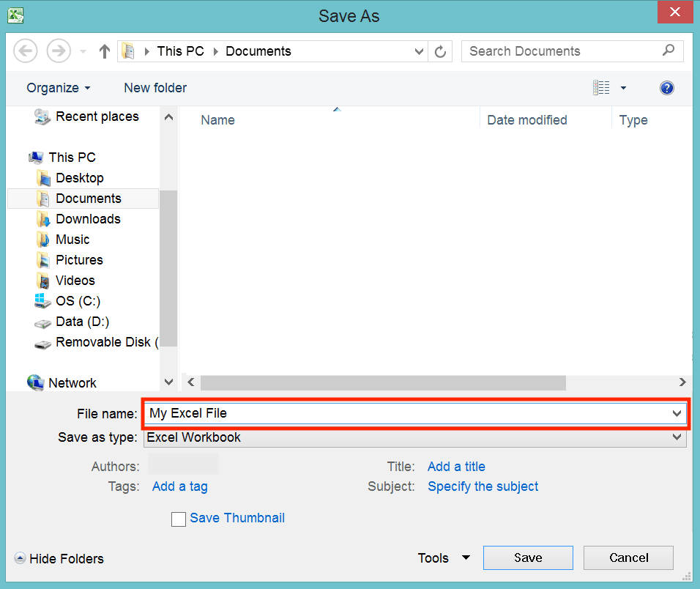Image resolution: width=700 pixels, height=589 pixels.
Task: Expand the File name dropdown arrow
Action: [x=677, y=413]
